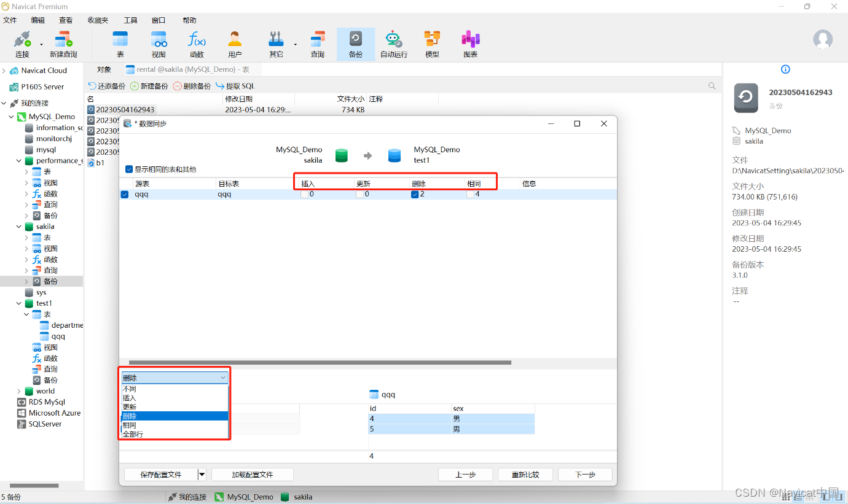This screenshot has width=848, height=504.
Task: Click the Connection (连接) toolbar icon
Action: coord(22,45)
